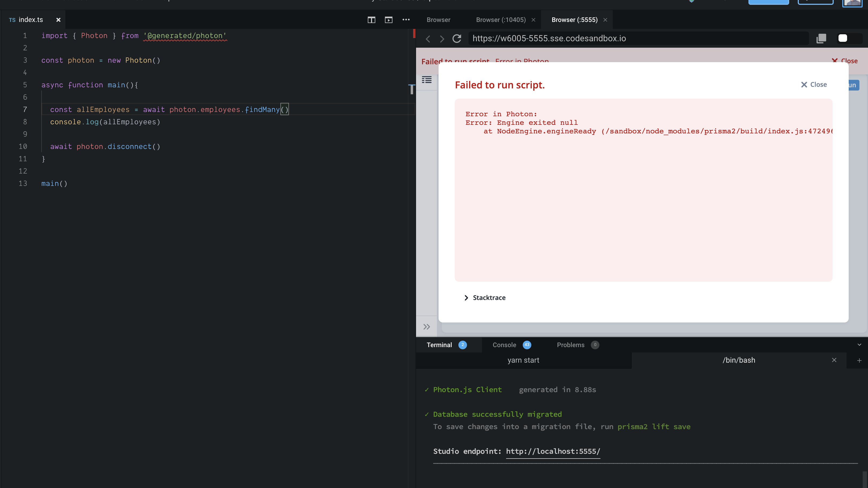Select the Browser (:5555) tab

tap(574, 20)
